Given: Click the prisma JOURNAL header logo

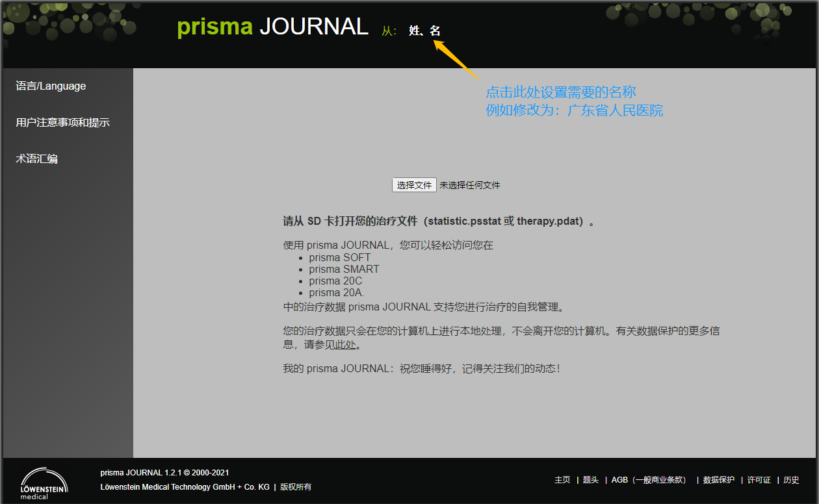Looking at the screenshot, I should point(272,27).
